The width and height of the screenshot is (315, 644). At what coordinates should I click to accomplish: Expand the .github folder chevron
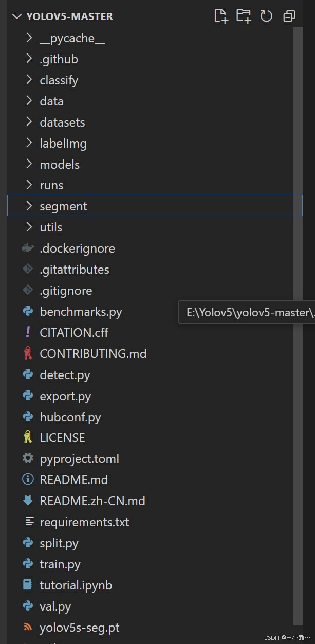pos(29,59)
